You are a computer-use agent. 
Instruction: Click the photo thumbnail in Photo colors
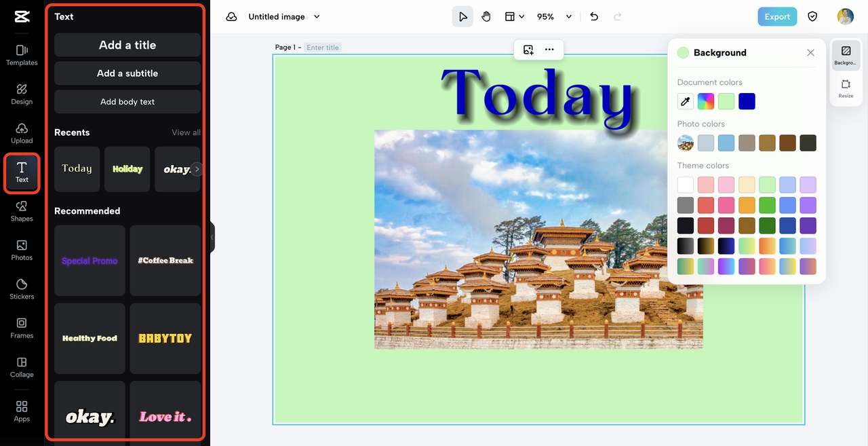(x=686, y=143)
